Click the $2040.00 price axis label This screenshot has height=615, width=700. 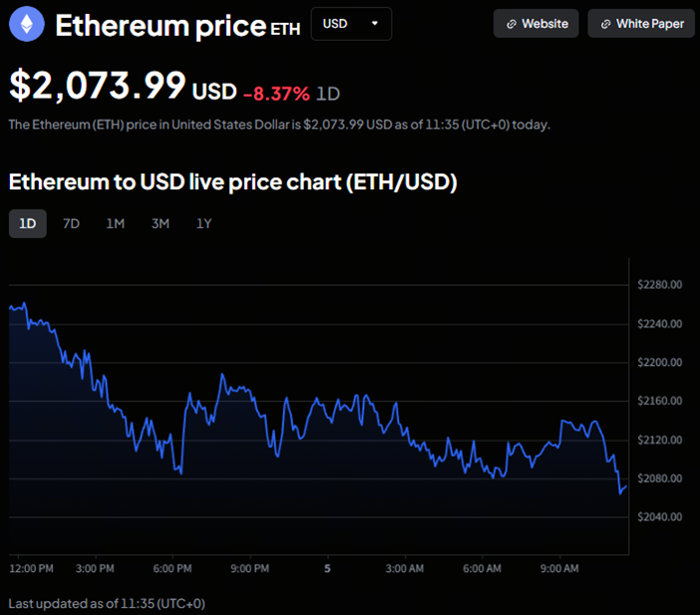(659, 517)
